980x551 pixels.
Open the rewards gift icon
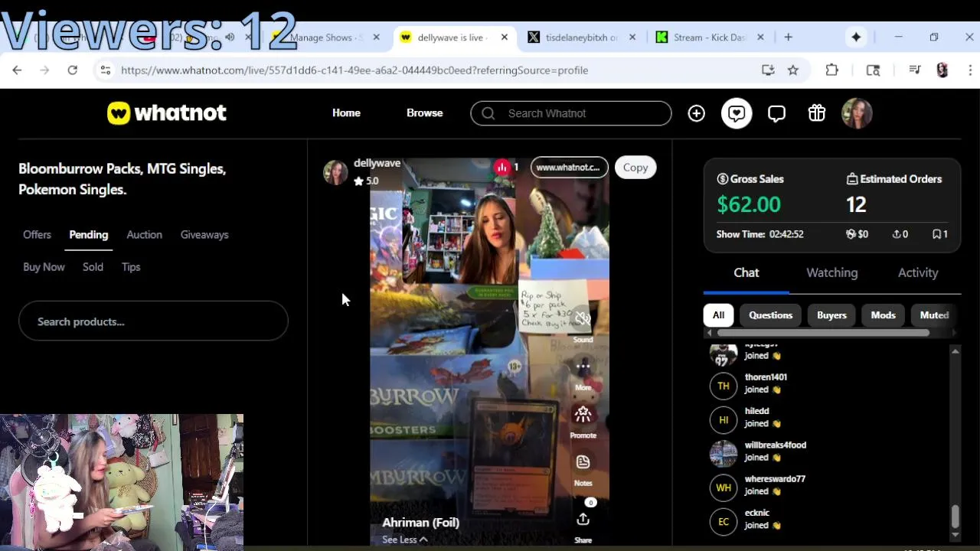817,113
